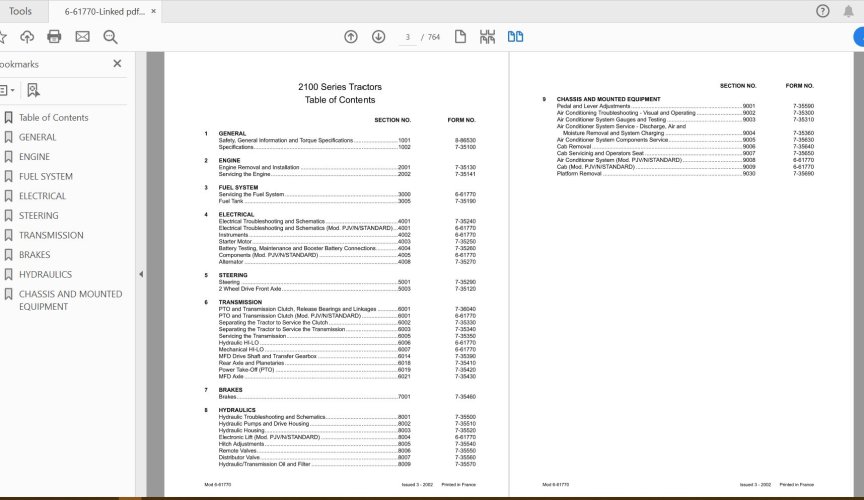Jump to the HYDRAULICS bookmark
Viewport: 864px width, 500px height.
point(45,275)
